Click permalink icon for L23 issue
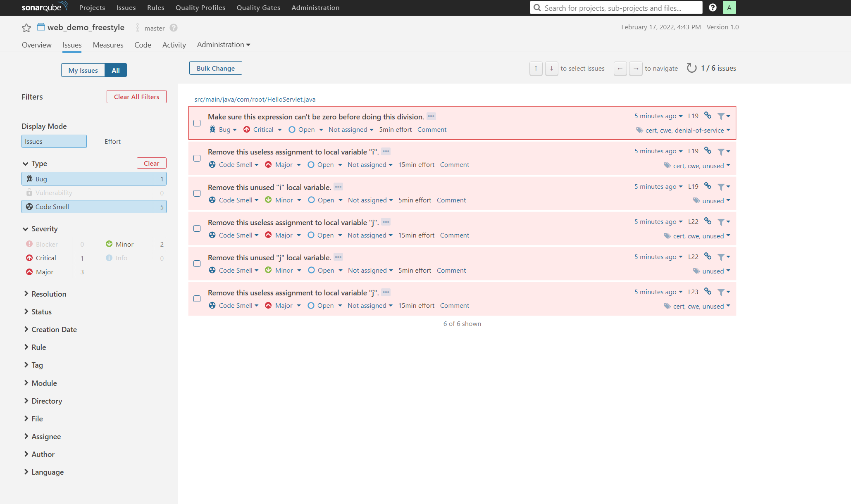This screenshot has height=504, width=851. pyautogui.click(x=708, y=291)
